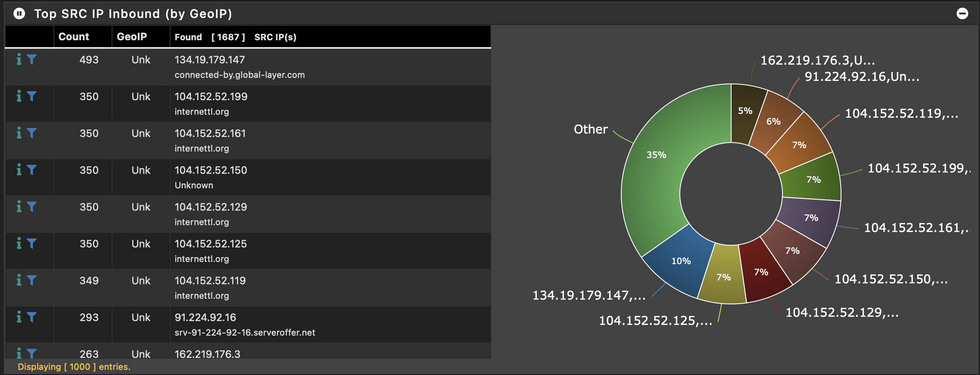This screenshot has height=375, width=980.
Task: Open info icon for 104.152.52.199 row
Action: point(19,96)
